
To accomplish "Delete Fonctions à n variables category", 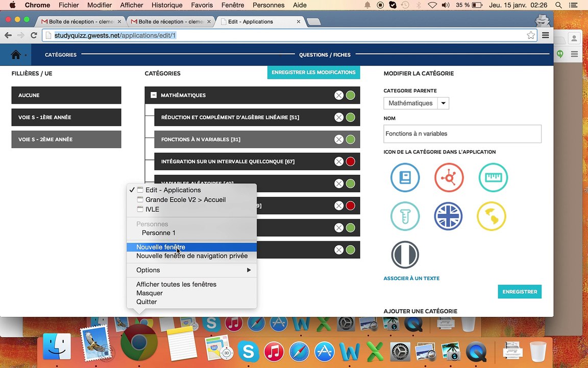I will (x=338, y=140).
